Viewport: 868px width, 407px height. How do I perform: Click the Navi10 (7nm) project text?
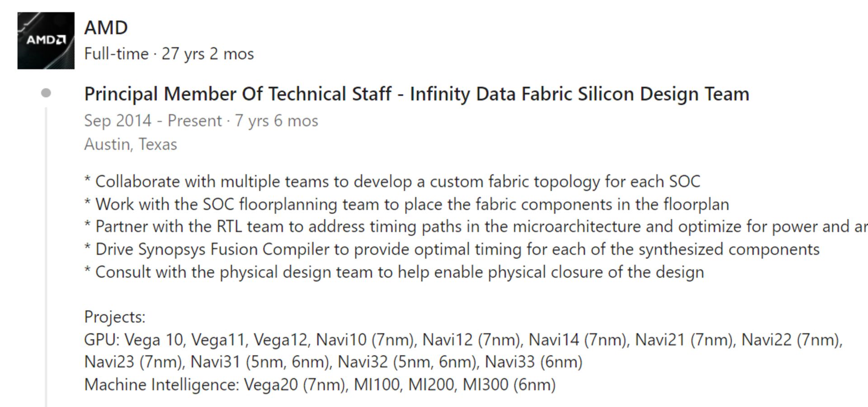[366, 340]
